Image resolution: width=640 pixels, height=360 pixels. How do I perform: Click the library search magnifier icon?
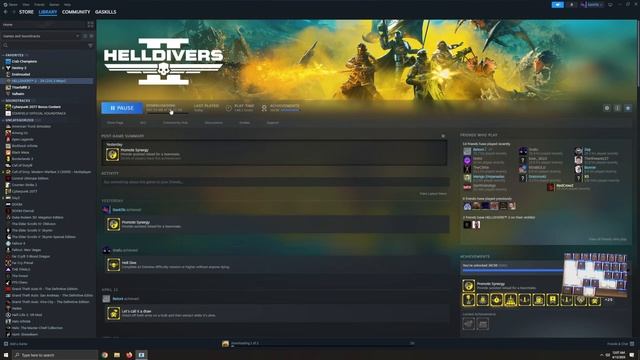[x=6, y=46]
